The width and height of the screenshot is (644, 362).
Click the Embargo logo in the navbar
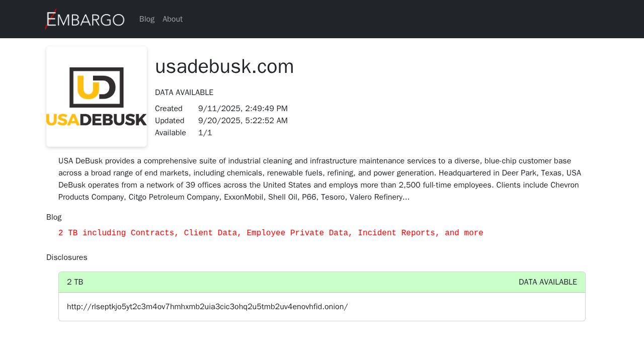(x=86, y=20)
